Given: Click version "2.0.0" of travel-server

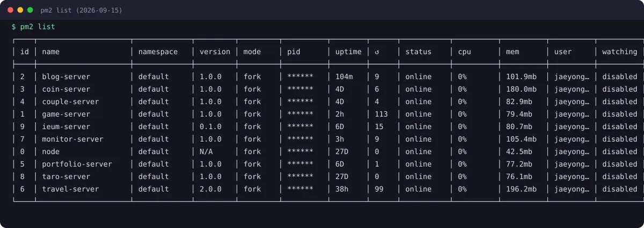Looking at the screenshot, I should coord(210,189).
